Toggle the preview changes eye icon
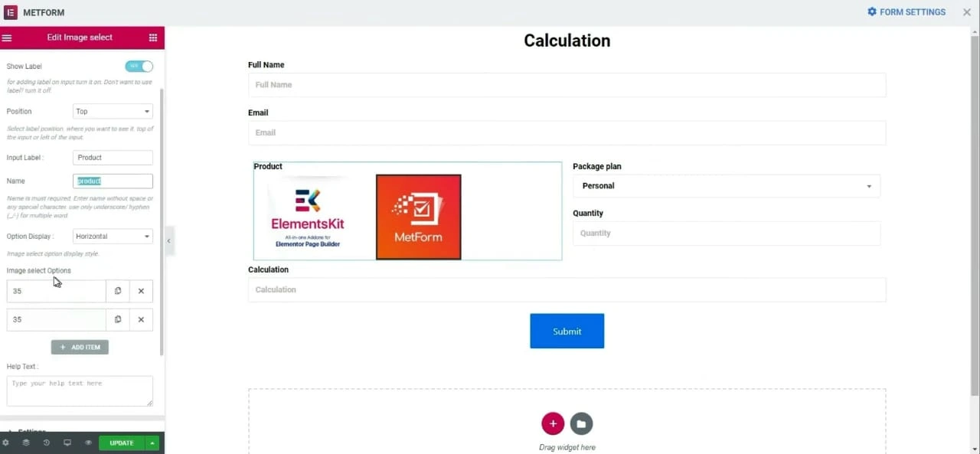The height and width of the screenshot is (454, 980). coord(88,443)
